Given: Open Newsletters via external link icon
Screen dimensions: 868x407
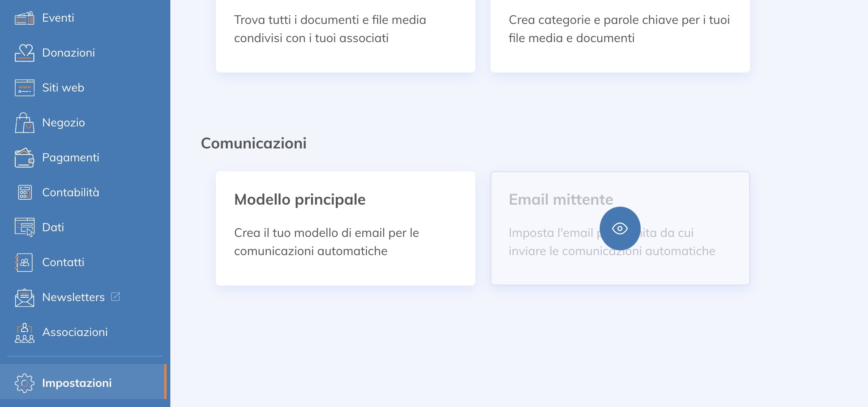Looking at the screenshot, I should 115,297.
